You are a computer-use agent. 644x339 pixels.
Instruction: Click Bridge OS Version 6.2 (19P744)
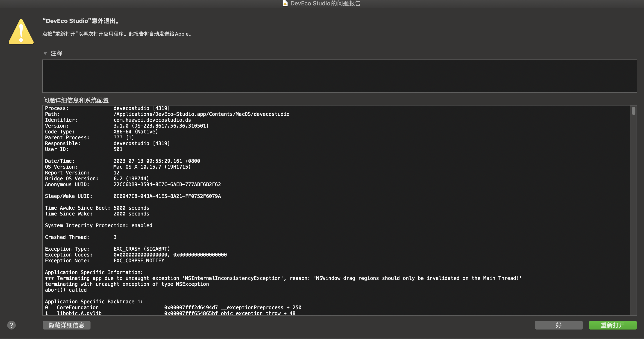tap(131, 178)
